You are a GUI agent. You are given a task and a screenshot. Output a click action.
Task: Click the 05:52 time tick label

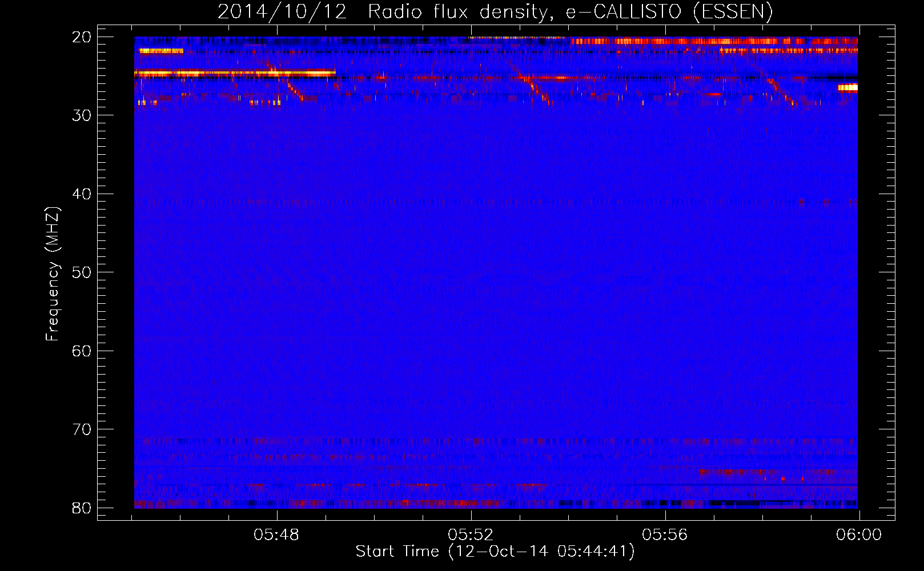tap(471, 534)
